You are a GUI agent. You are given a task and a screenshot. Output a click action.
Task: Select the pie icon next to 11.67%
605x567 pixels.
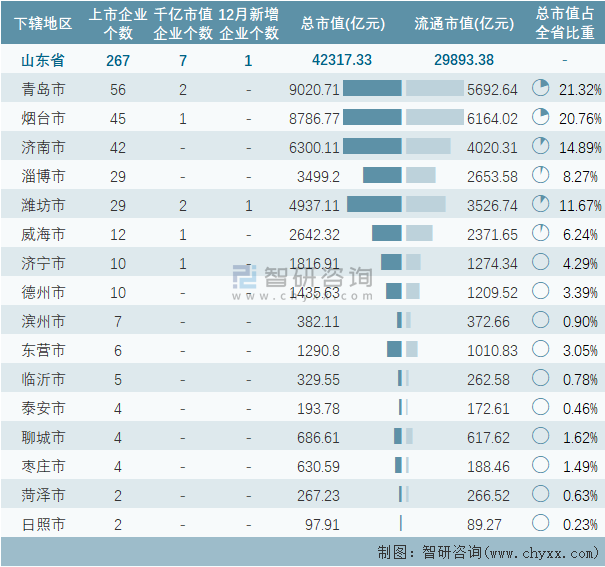coord(541,205)
